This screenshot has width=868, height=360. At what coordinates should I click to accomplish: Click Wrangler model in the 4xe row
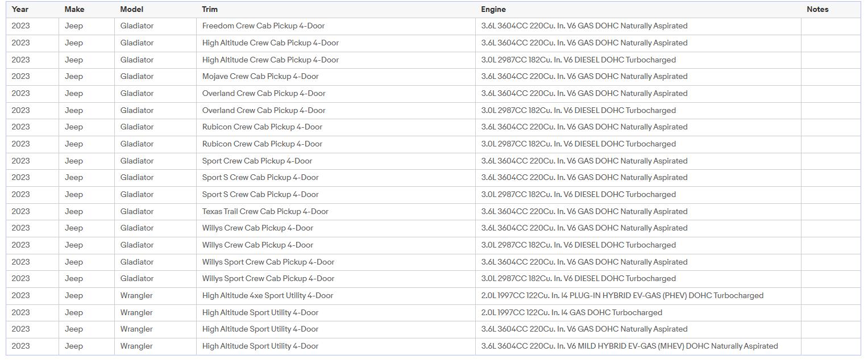tap(136, 295)
